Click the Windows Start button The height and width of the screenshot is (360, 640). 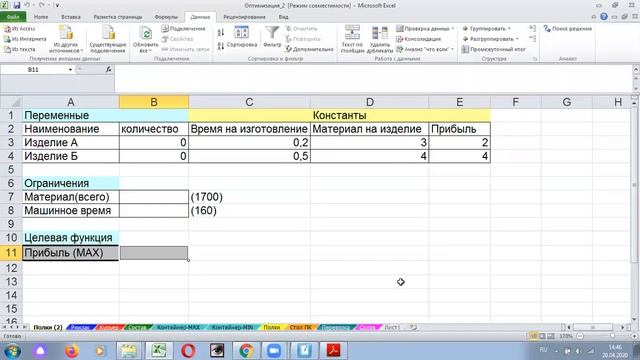tap(12, 351)
